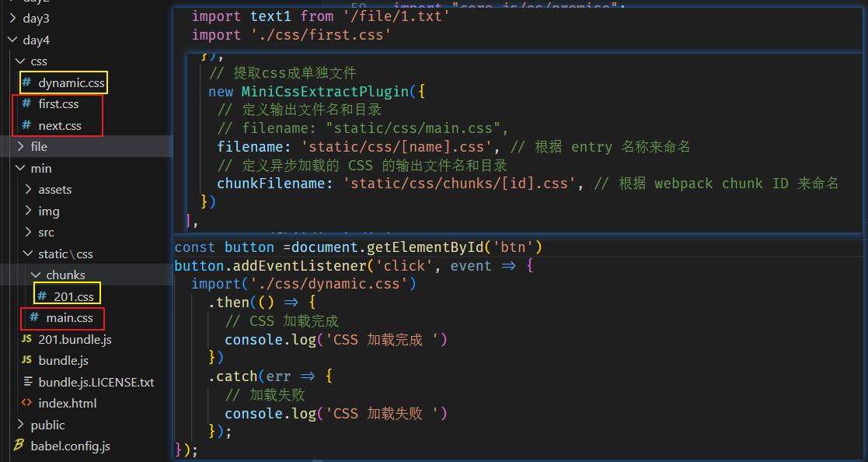
Task: Click the file icon next to next.css
Action: pyautogui.click(x=27, y=125)
